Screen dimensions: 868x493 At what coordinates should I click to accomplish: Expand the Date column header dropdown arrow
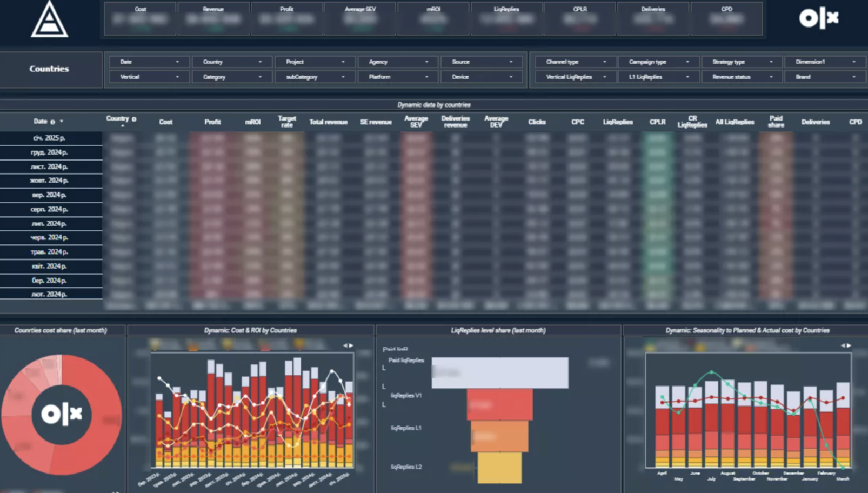click(x=62, y=122)
